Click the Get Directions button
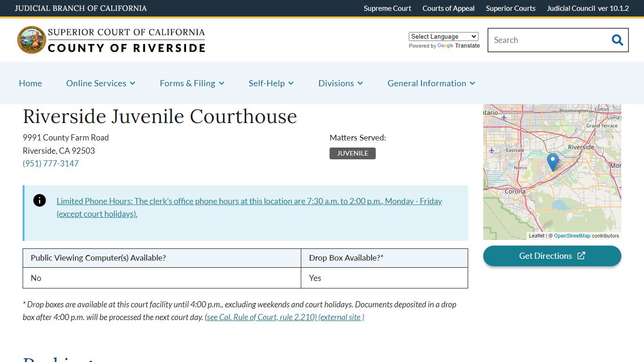The image size is (644, 362). click(x=552, y=256)
